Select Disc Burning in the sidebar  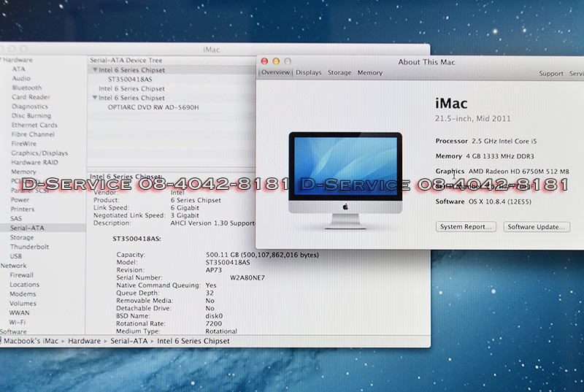click(x=31, y=115)
